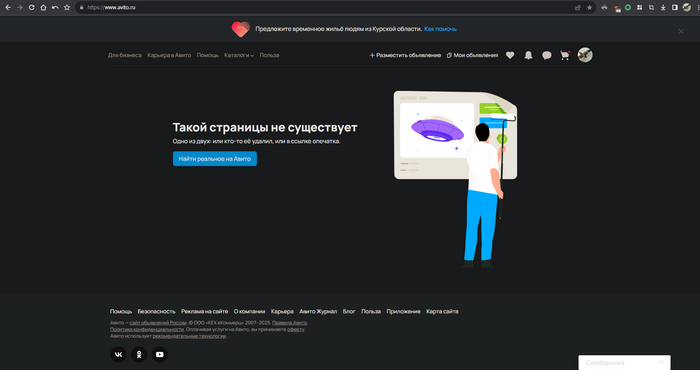This screenshot has width=700, height=370.
Task: Open 'рекомендательные технологии' link
Action: [x=189, y=336]
